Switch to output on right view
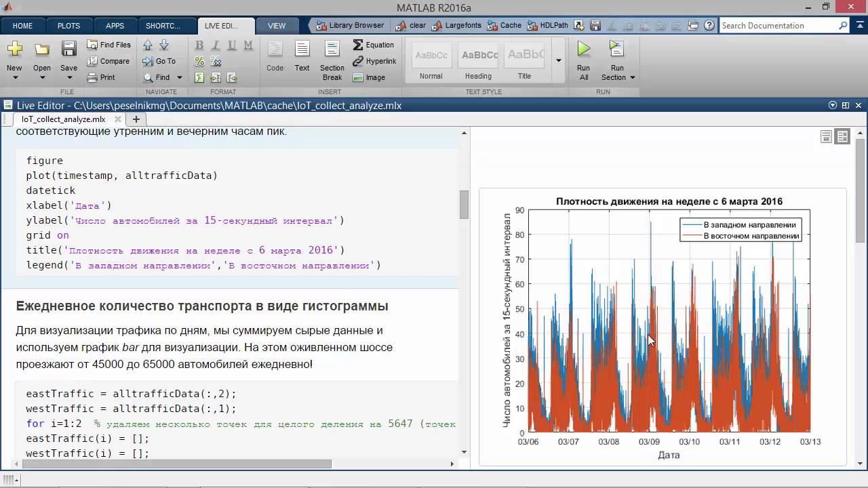Screen dimensions: 868x488 (842, 137)
